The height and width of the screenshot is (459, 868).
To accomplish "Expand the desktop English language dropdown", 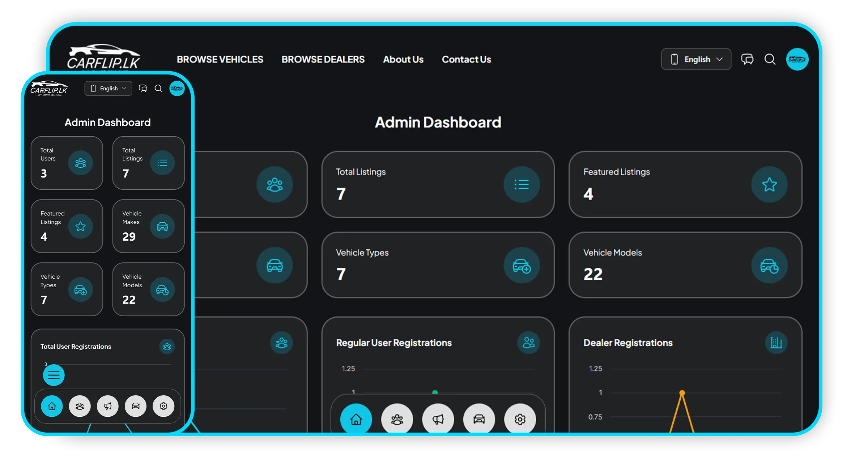I will [696, 59].
